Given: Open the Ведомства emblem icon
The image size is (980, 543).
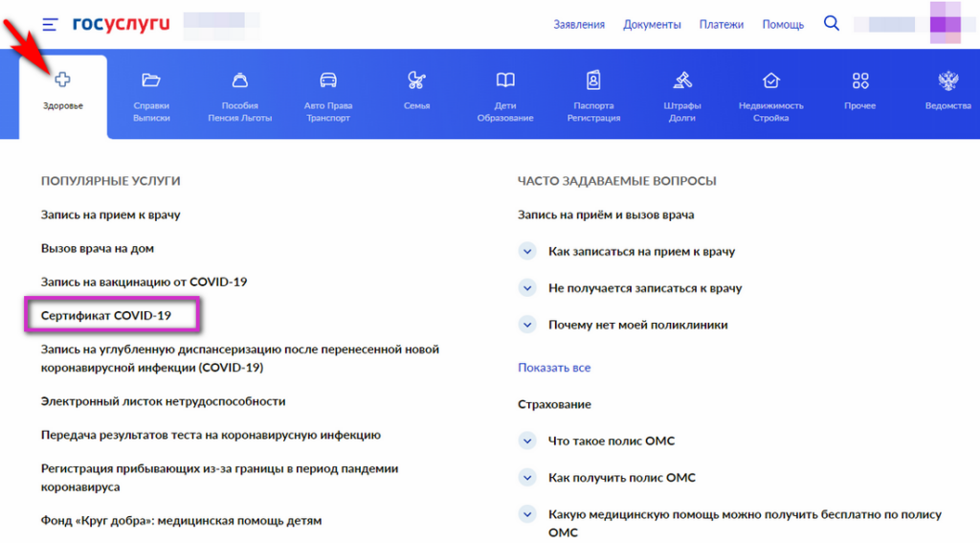Looking at the screenshot, I should click(x=947, y=80).
